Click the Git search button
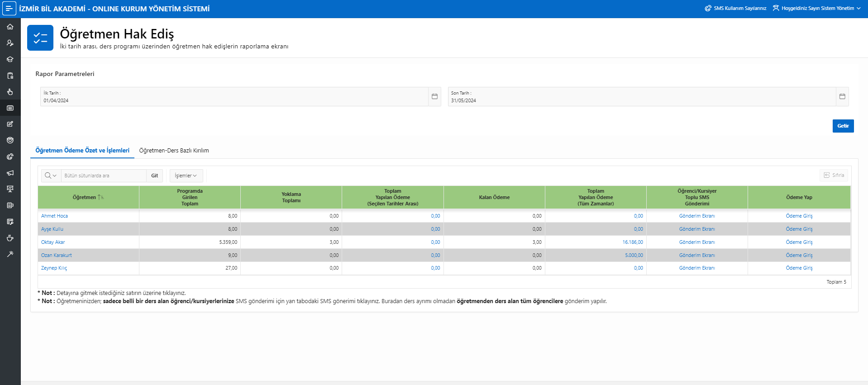The width and height of the screenshot is (868, 385). [x=154, y=176]
